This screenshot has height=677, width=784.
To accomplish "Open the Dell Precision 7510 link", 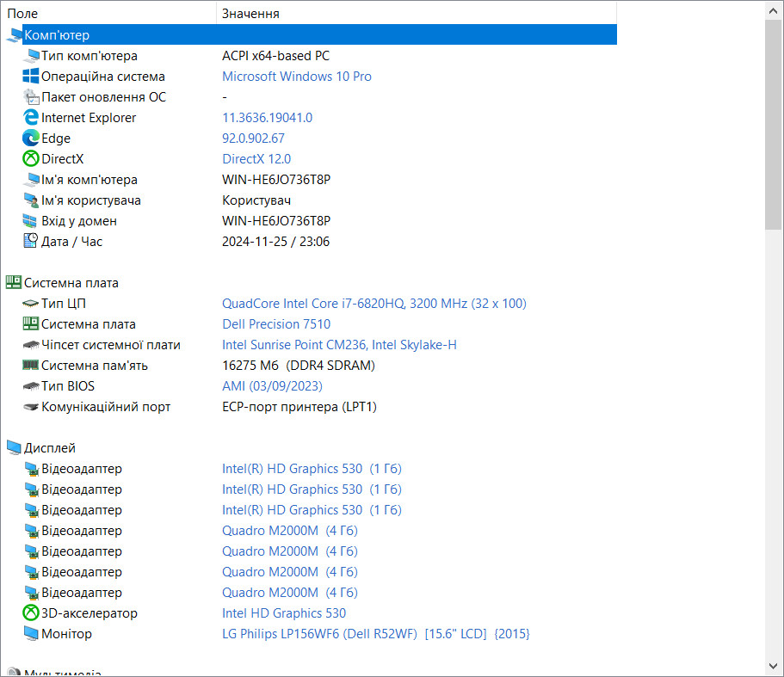I will [x=276, y=324].
